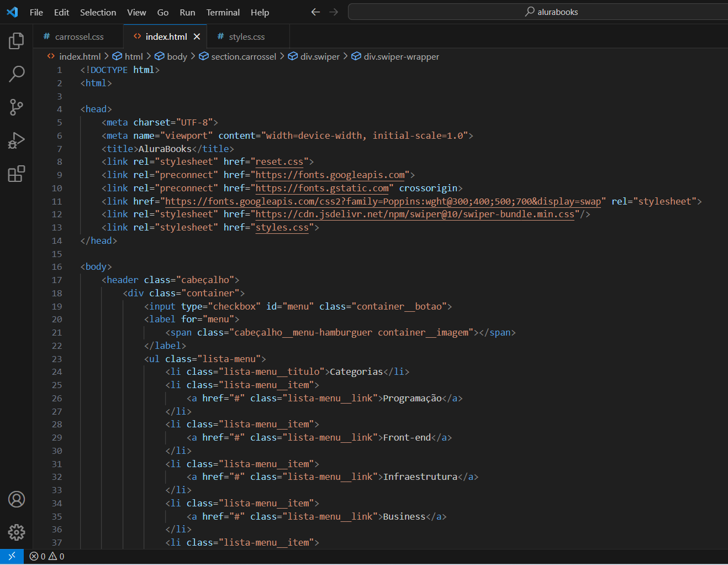Click the Business text on line 35
The height and width of the screenshot is (565, 728).
[x=404, y=516]
